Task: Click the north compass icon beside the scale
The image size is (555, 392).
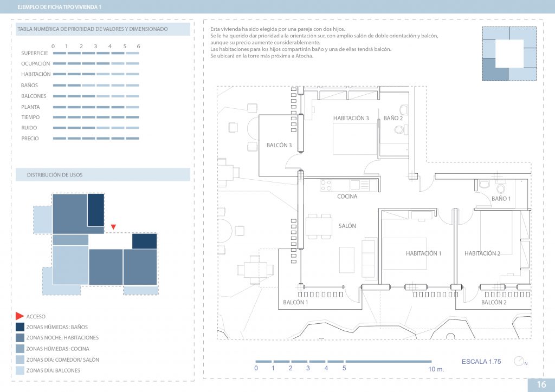Action: 520,361
